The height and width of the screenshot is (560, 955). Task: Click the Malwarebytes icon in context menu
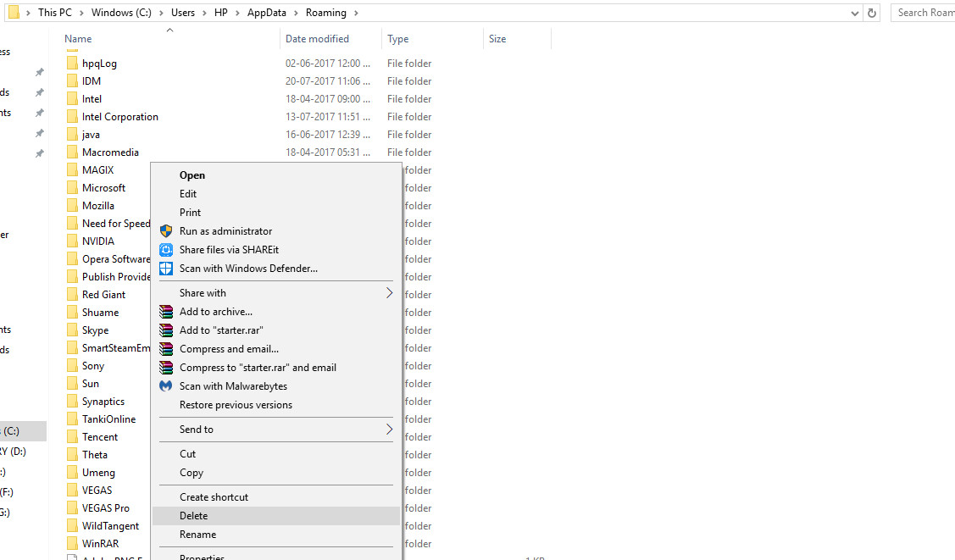click(166, 386)
